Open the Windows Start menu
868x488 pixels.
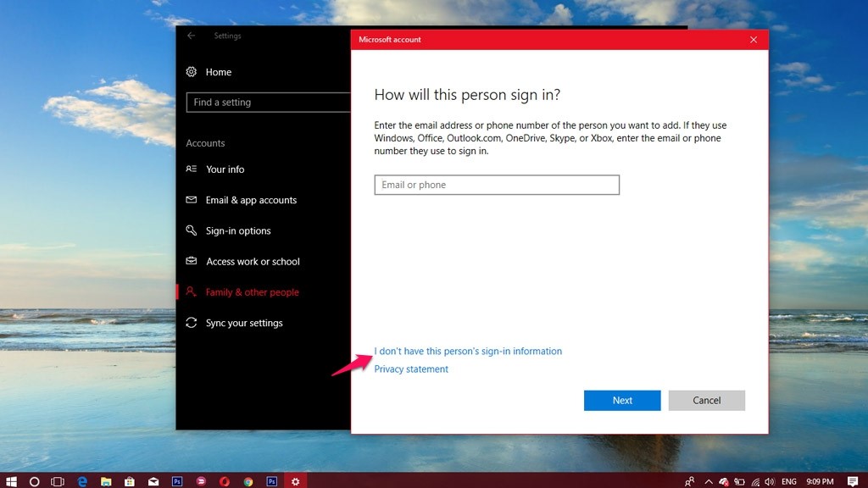coord(12,481)
